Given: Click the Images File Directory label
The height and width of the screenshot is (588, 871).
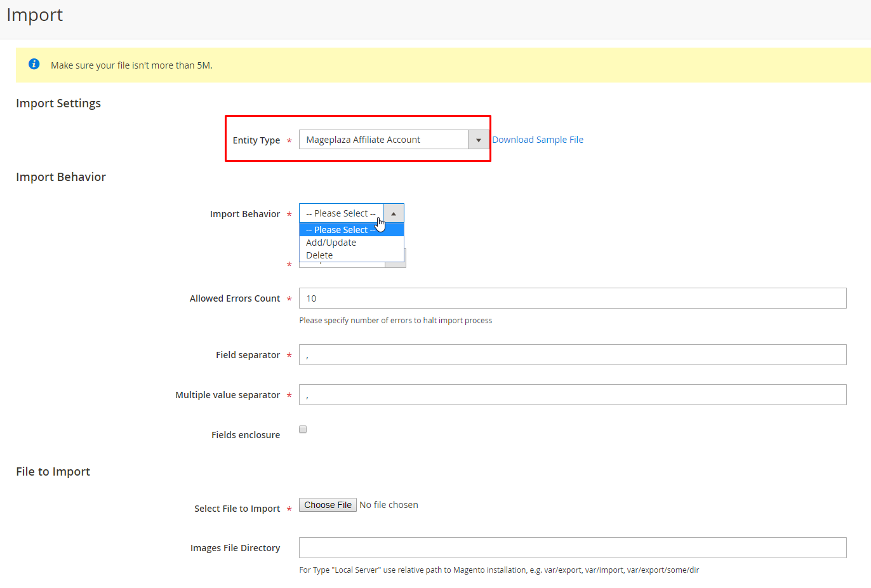Looking at the screenshot, I should (235, 548).
